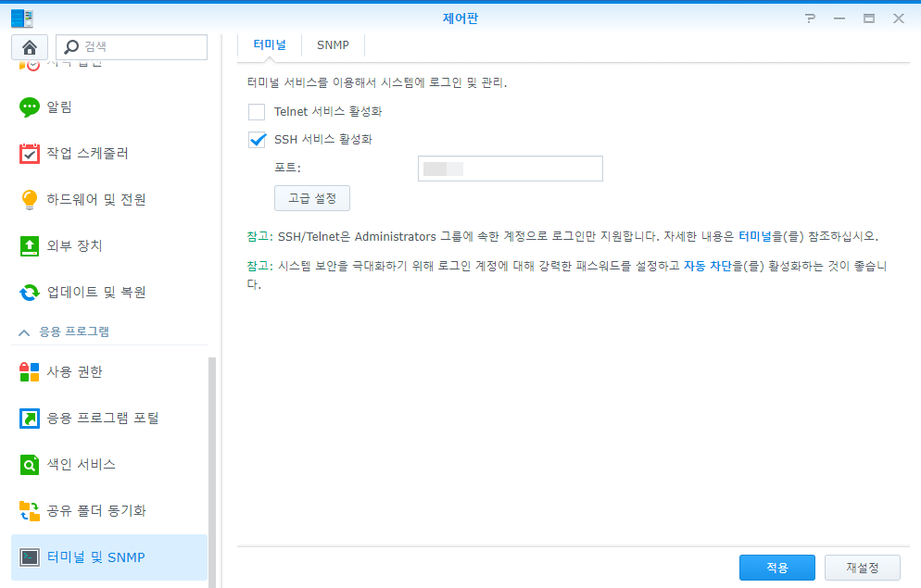Click the 고급 설정 button
Image resolution: width=921 pixels, height=588 pixels.
[312, 198]
